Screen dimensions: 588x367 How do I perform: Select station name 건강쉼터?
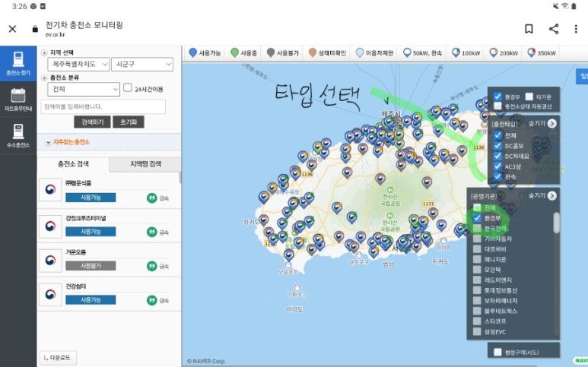tap(76, 286)
